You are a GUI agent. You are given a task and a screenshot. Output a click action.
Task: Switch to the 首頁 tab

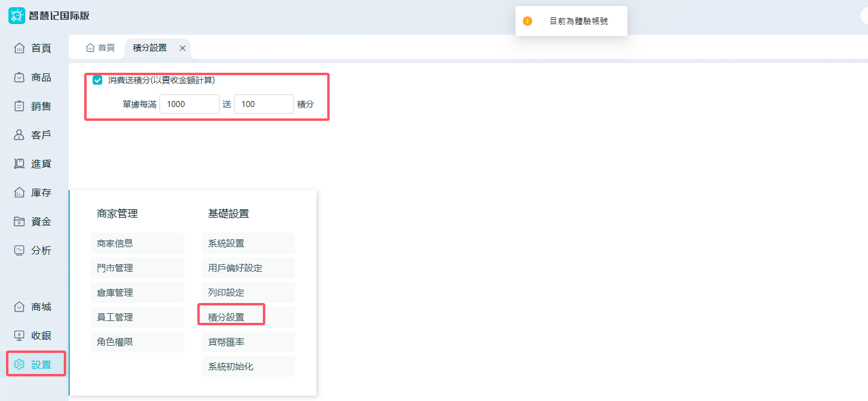click(x=100, y=47)
